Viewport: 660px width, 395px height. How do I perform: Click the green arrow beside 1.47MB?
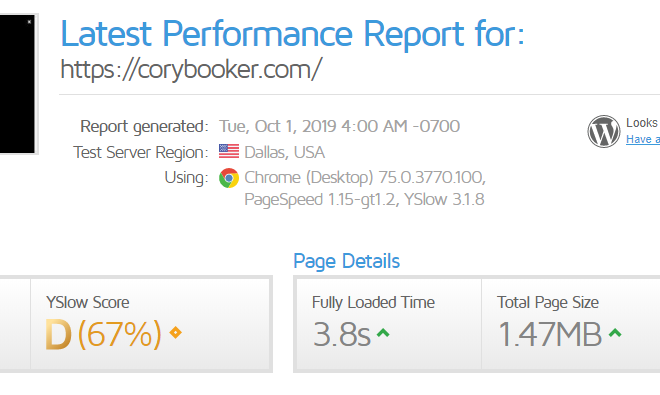[615, 333]
